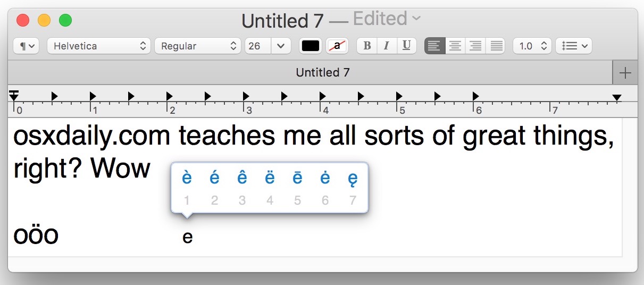
Task: Choose the ē macron character
Action: pyautogui.click(x=297, y=179)
